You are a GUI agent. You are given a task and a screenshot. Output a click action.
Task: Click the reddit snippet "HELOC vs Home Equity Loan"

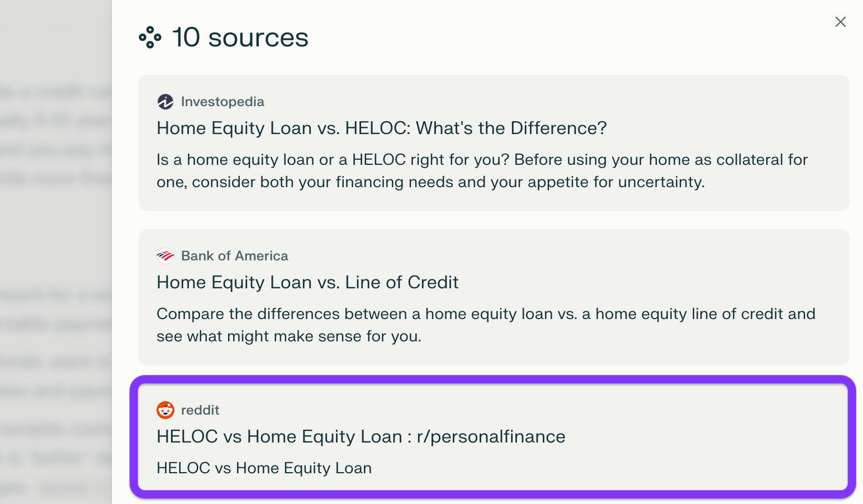coord(264,468)
